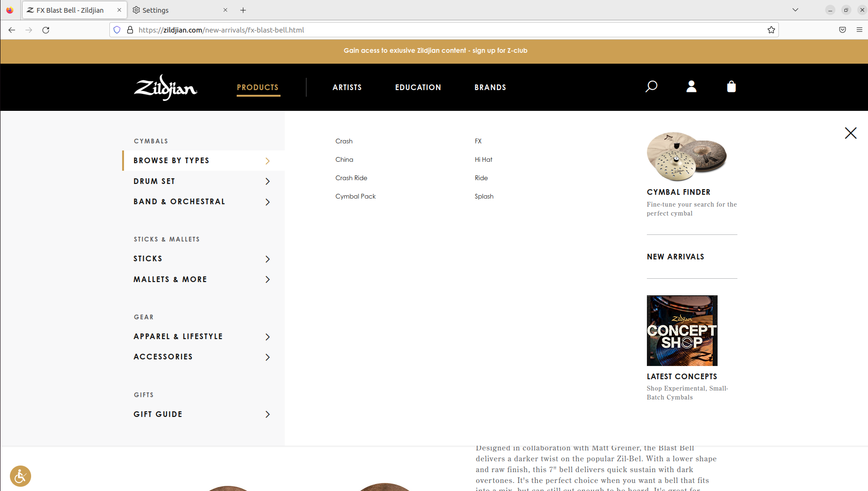Click the user account icon

click(691, 86)
